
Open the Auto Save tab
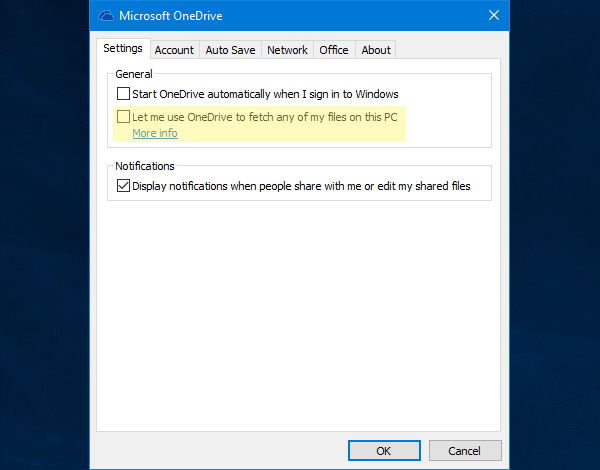tap(230, 50)
